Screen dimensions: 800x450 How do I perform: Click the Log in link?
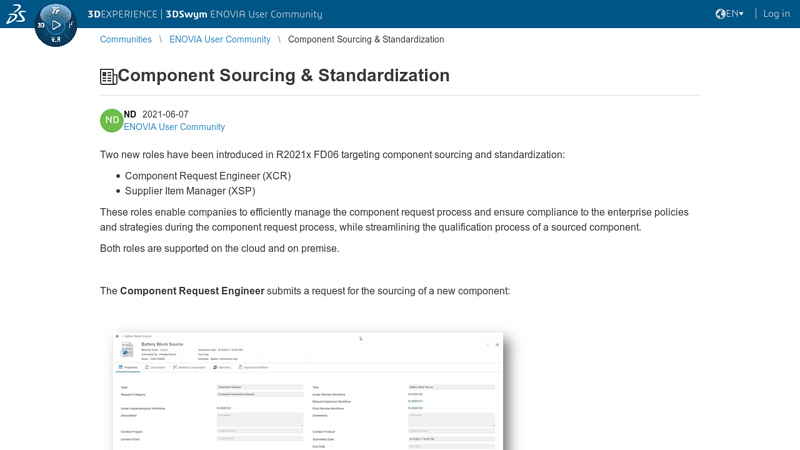(776, 14)
